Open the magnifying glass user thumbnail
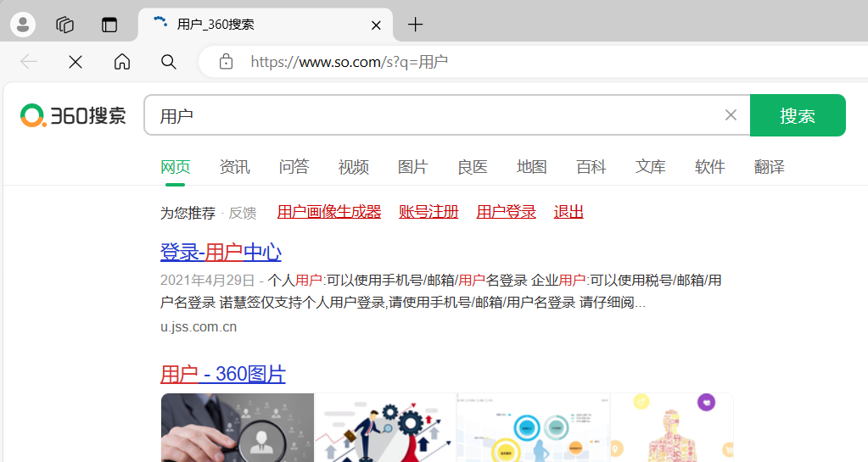Image resolution: width=868 pixels, height=462 pixels. coord(238,428)
